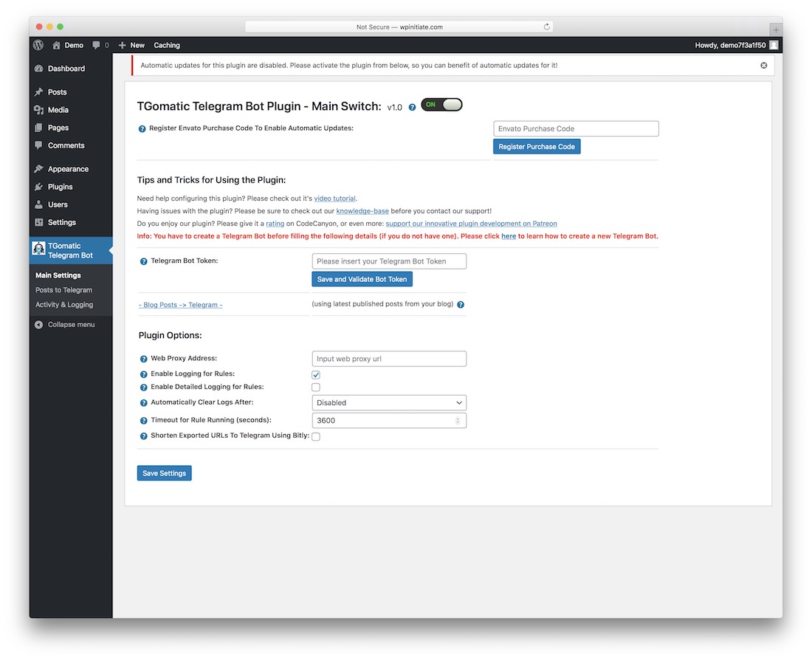Click help icon next to version v1.0
The width and height of the screenshot is (812, 660).
pos(412,107)
